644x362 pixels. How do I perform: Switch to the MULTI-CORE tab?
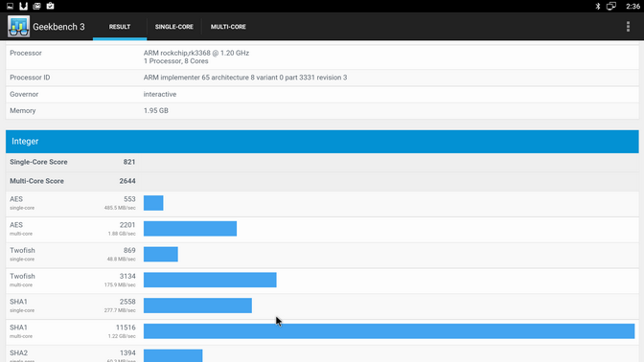(228, 27)
